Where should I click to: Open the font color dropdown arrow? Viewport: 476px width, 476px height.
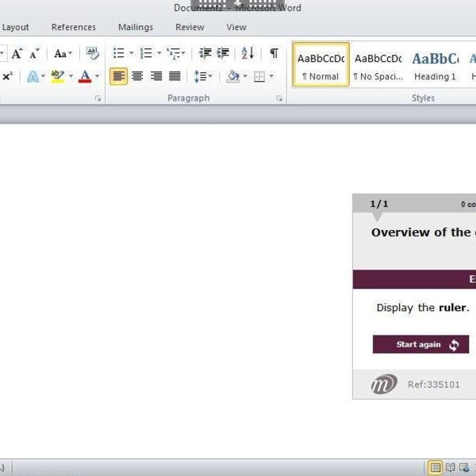click(x=97, y=76)
